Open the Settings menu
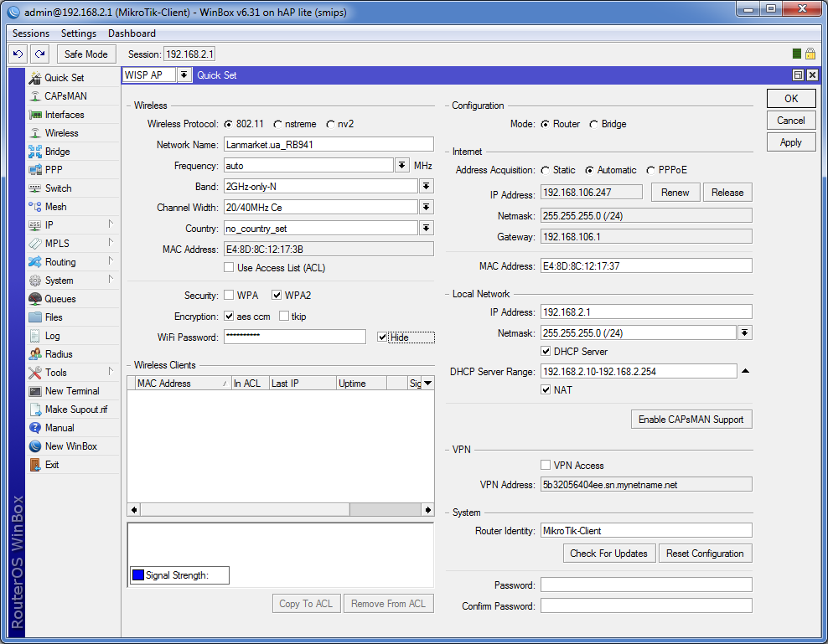The width and height of the screenshot is (828, 644). click(x=79, y=33)
